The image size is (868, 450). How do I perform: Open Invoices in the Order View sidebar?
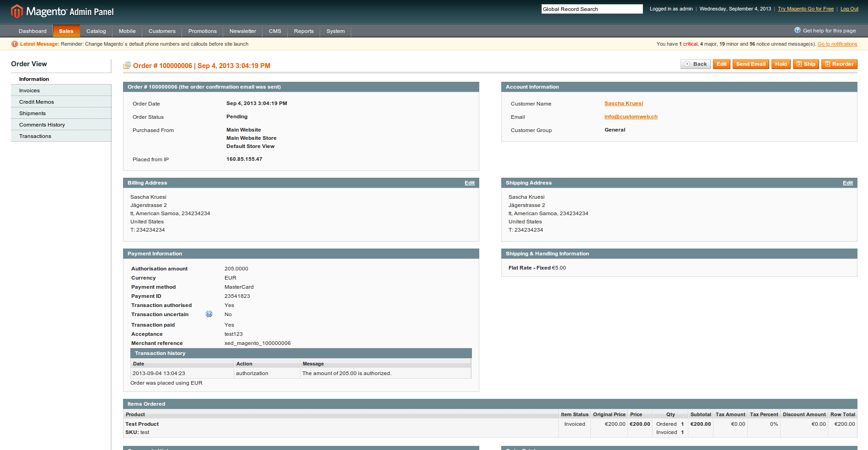point(29,90)
